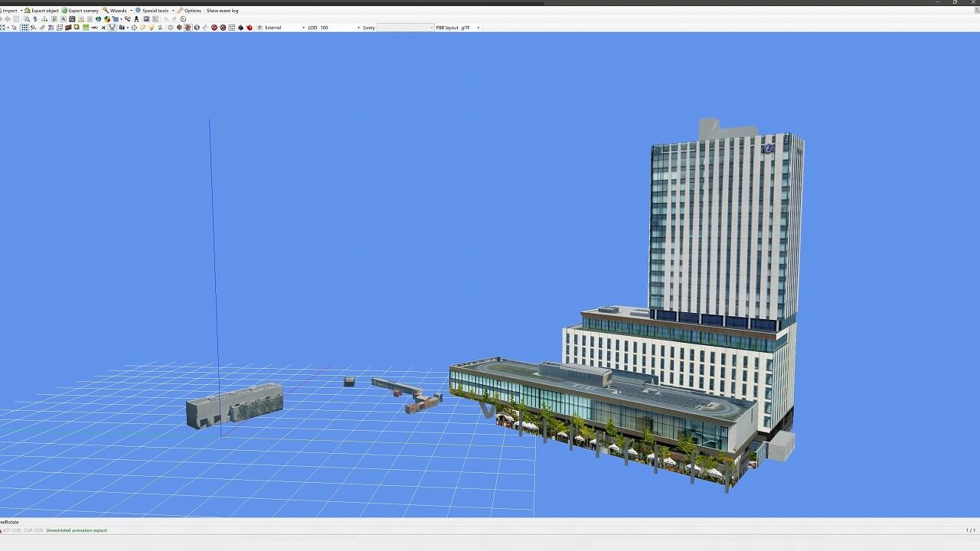Screen dimensions: 980x551
Task: Click the globe icon in toolbar
Action: pyautogui.click(x=98, y=19)
